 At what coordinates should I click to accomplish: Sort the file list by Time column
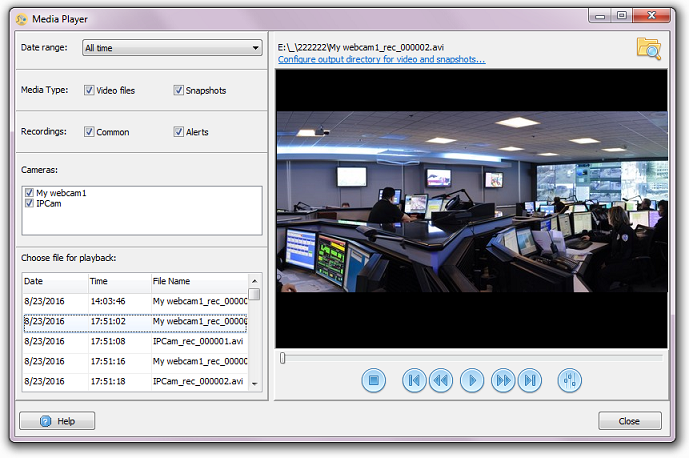coord(118,282)
